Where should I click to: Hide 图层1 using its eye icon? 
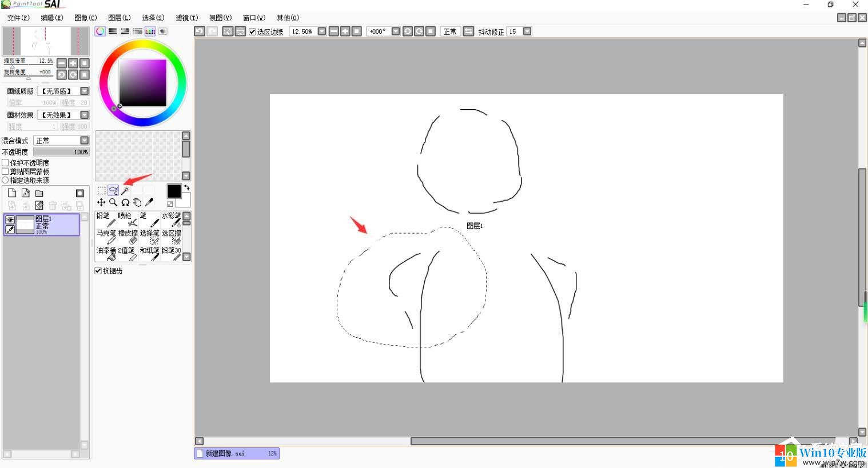(x=10, y=219)
